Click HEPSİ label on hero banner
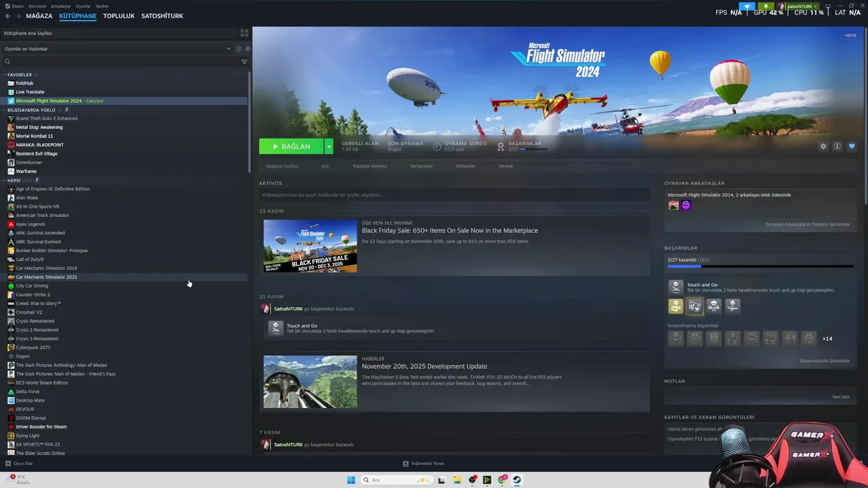This screenshot has width=868, height=488. pos(850,35)
